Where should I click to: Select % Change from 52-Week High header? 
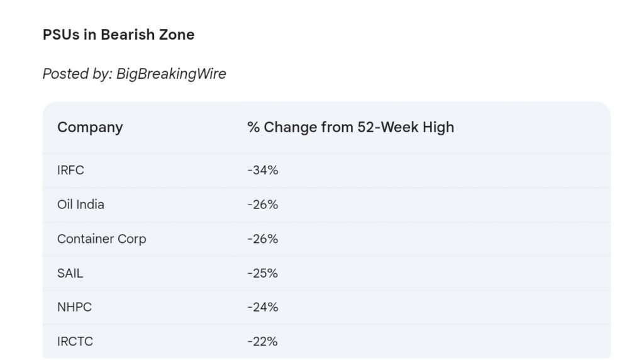pos(350,127)
